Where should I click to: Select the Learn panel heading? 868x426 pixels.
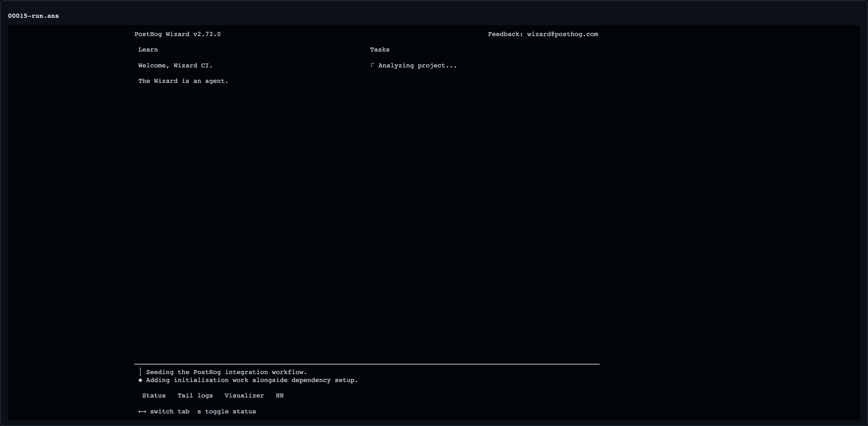tap(148, 50)
